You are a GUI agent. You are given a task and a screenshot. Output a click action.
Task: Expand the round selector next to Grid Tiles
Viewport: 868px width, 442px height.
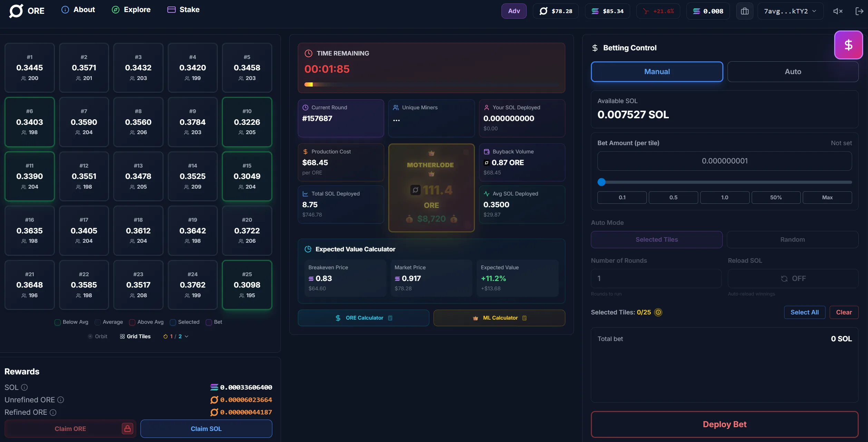(x=186, y=336)
